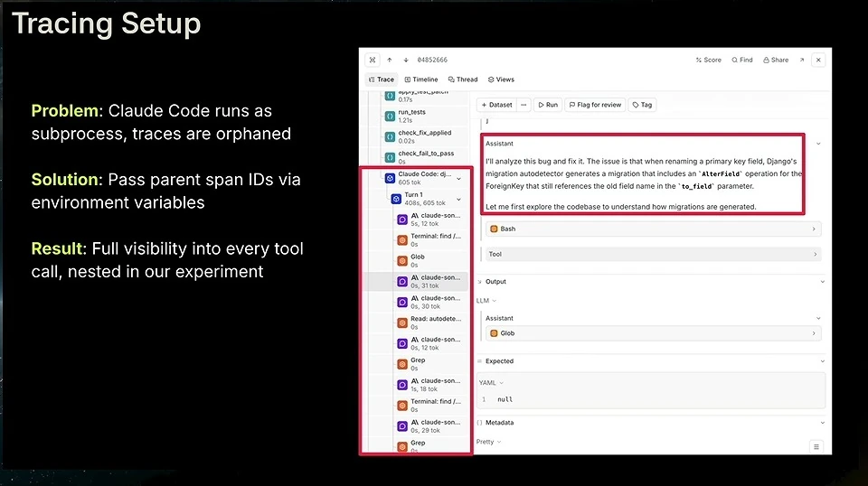Click the fullscreen expand icon beside trace ID
This screenshot has width=868, height=486.
point(373,60)
